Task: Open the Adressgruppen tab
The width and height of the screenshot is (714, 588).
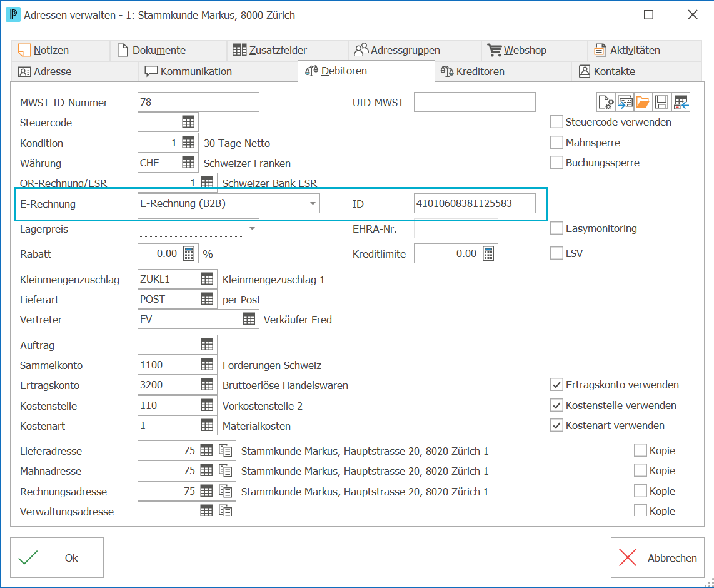Action: 415,50
